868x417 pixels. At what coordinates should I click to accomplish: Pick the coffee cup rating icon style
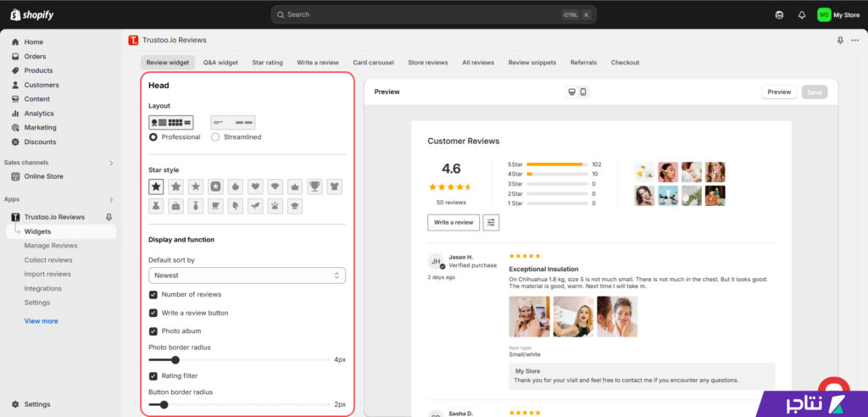click(215, 207)
